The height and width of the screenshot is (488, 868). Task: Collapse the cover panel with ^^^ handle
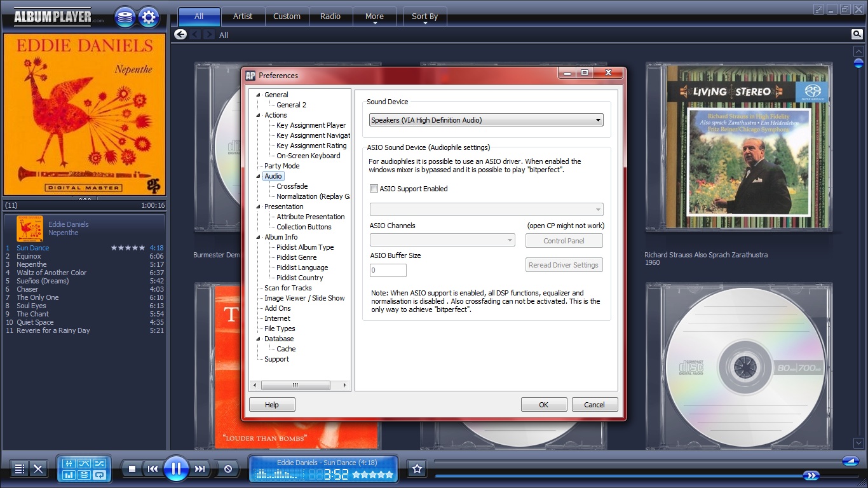(x=85, y=199)
